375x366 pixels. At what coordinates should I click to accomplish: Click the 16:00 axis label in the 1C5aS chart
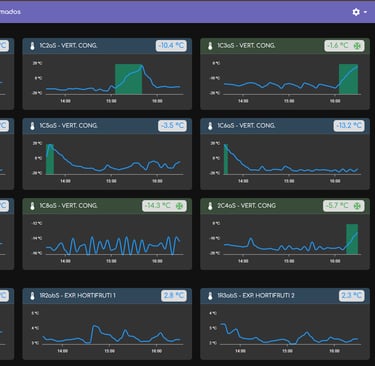[x=157, y=181]
